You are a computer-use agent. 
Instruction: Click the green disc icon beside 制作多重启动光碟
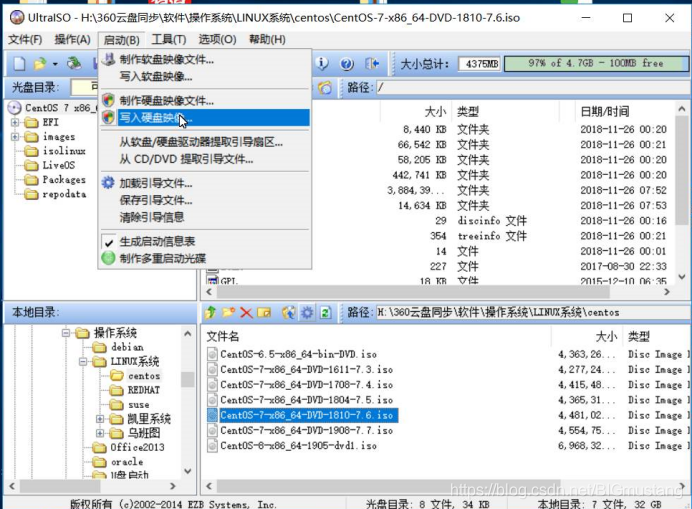coord(108,258)
